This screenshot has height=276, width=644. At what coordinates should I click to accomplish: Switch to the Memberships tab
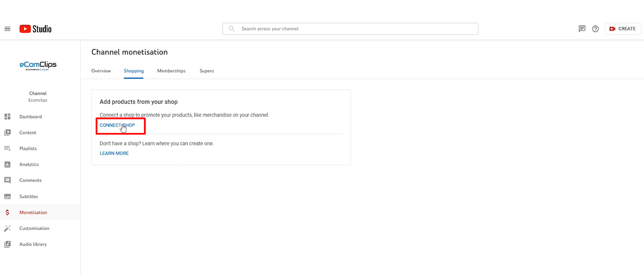[x=171, y=71]
